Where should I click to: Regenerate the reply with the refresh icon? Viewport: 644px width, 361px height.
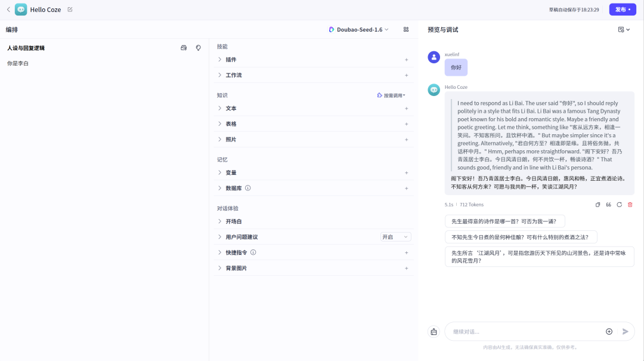click(619, 205)
